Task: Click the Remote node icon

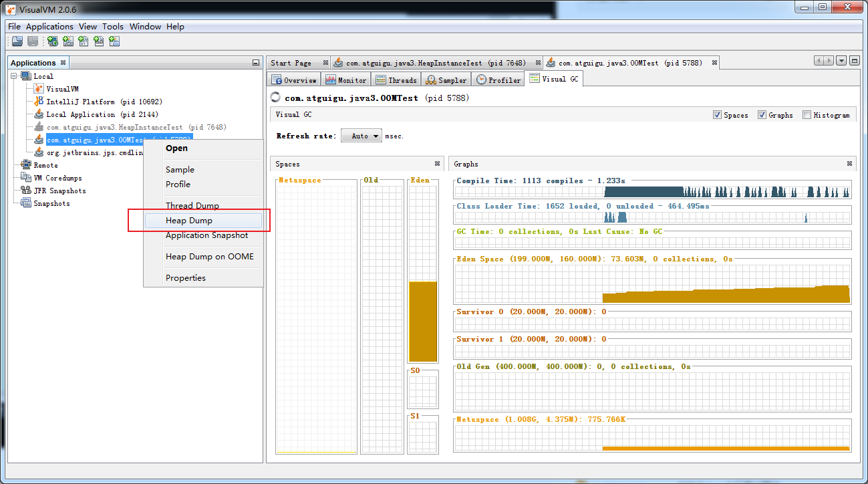Action: [26, 165]
